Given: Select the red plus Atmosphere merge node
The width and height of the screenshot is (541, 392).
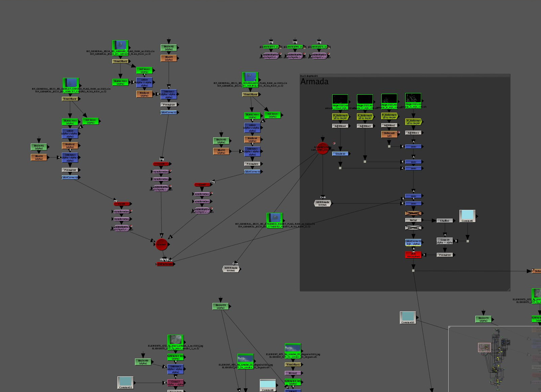Looking at the screenshot, I should pos(413,255).
